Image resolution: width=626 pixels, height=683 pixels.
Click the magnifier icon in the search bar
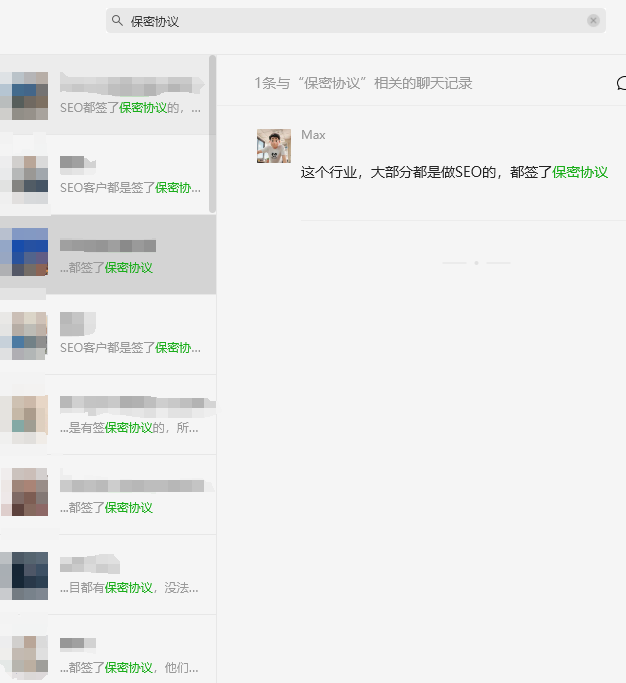click(117, 20)
